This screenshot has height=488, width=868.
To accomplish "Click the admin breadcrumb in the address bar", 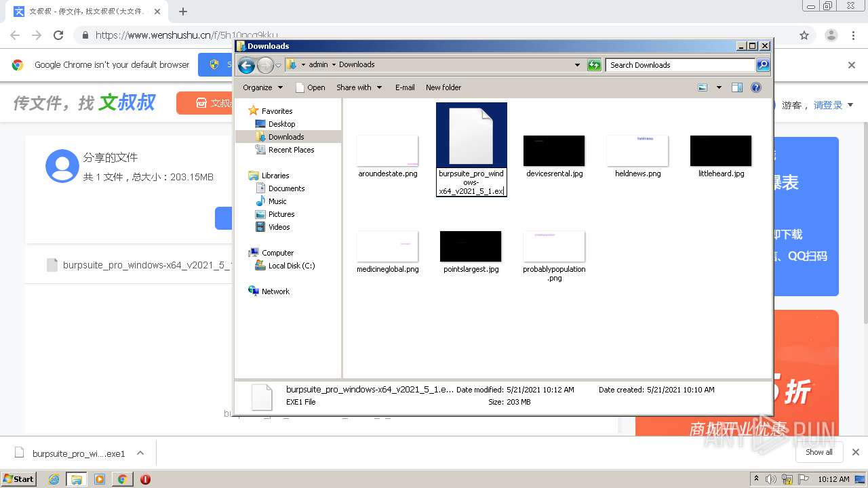I will pos(318,65).
